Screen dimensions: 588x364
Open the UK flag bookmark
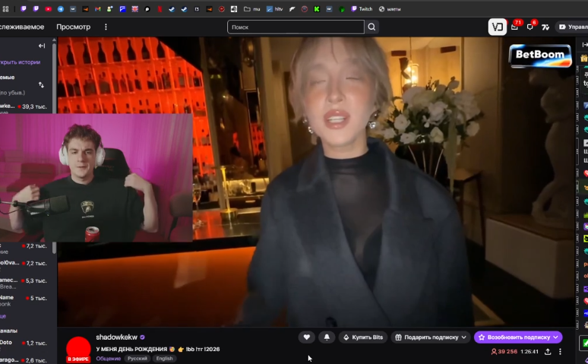pos(134,9)
